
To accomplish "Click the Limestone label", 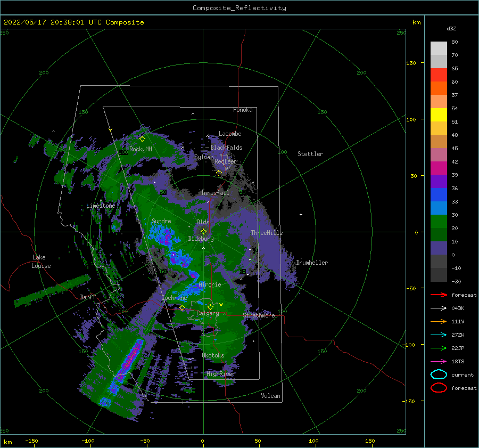I will tap(101, 206).
